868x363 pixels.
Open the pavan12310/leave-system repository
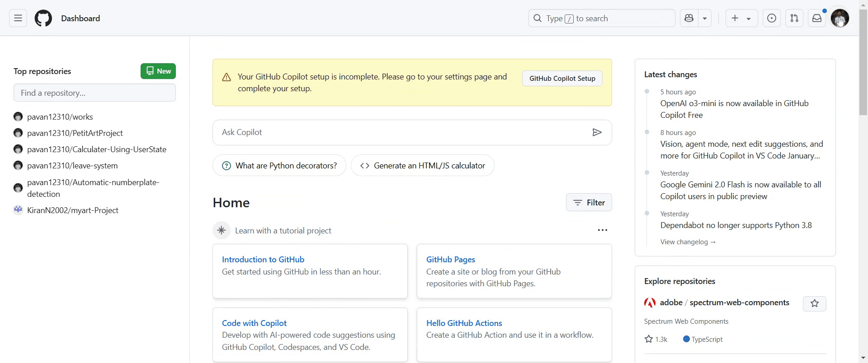pos(72,166)
